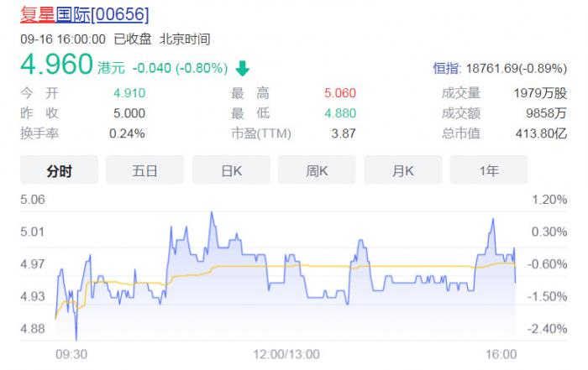
Task: Click the 市盈(TTM) label
Action: click(261, 133)
